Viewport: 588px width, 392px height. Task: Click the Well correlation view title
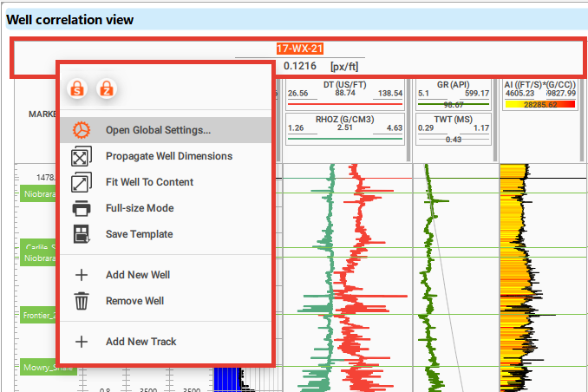pyautogui.click(x=70, y=19)
